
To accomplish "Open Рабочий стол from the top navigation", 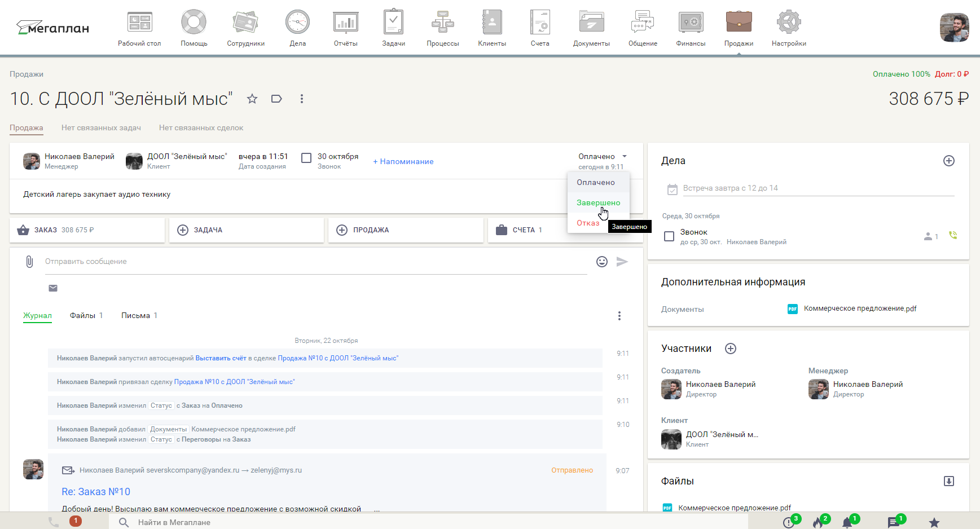I will (x=139, y=28).
